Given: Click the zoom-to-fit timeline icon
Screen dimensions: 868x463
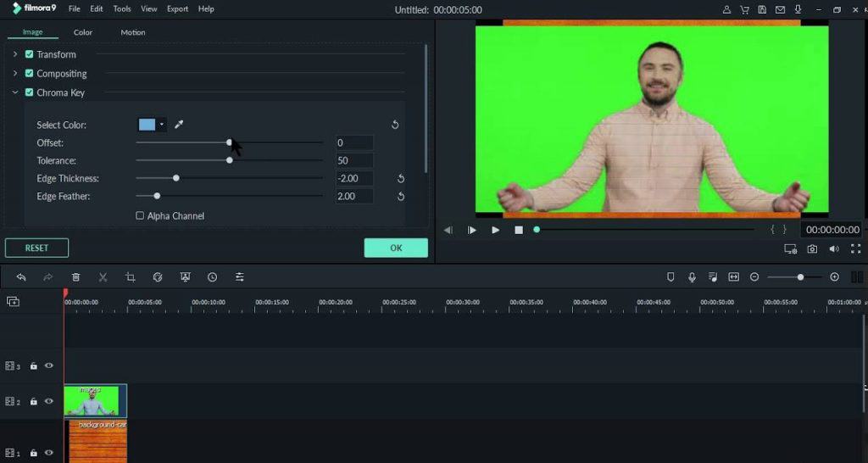Looking at the screenshot, I should 733,277.
